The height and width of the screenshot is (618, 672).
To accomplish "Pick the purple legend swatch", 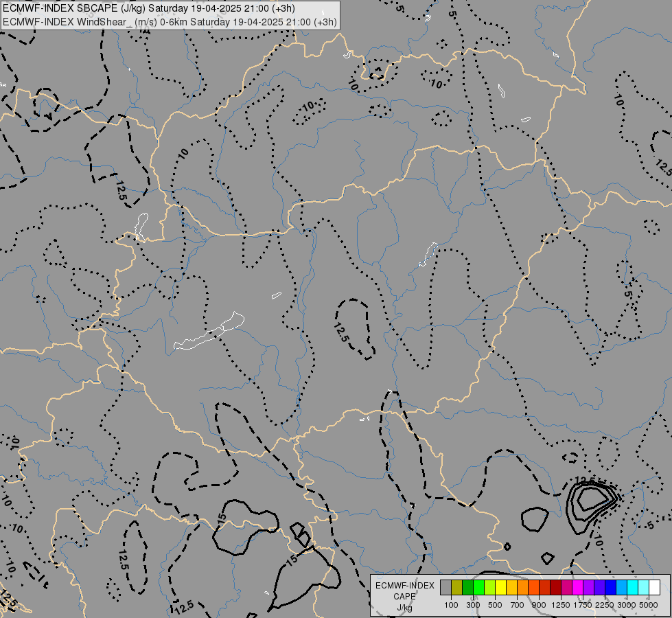I will 589,587.
